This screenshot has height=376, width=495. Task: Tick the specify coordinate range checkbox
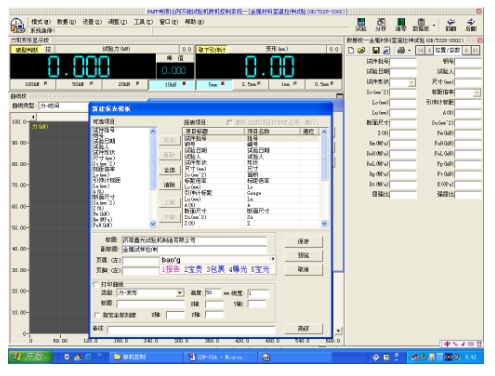coord(97,315)
